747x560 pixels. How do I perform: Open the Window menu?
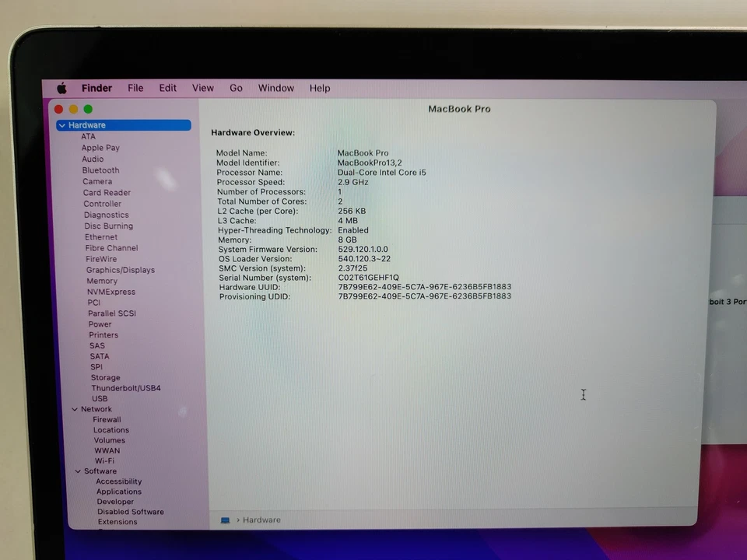[275, 88]
